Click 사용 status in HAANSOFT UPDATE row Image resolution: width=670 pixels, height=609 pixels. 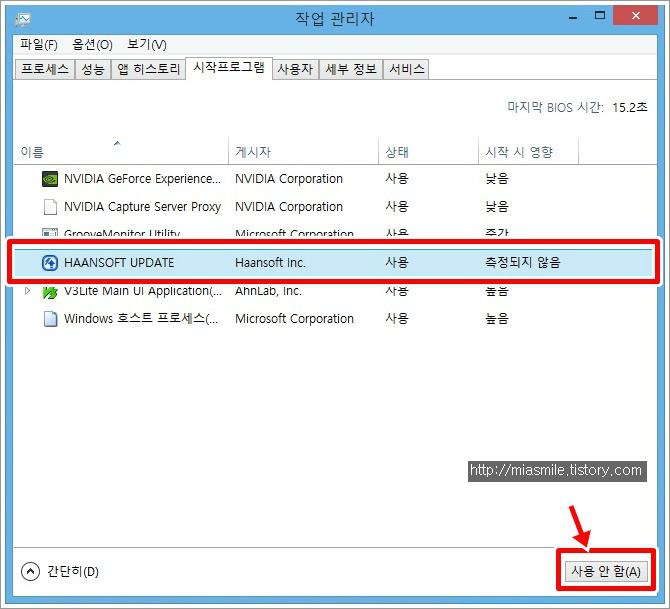(x=397, y=262)
